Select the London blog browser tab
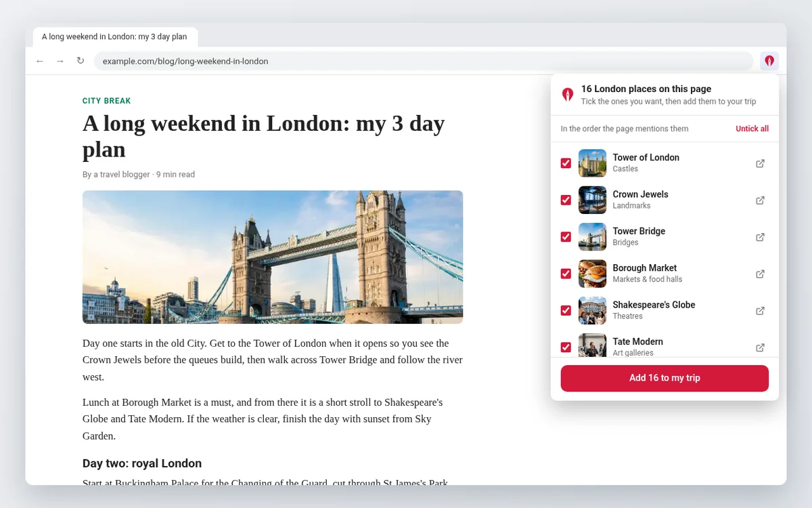 pyautogui.click(x=115, y=37)
